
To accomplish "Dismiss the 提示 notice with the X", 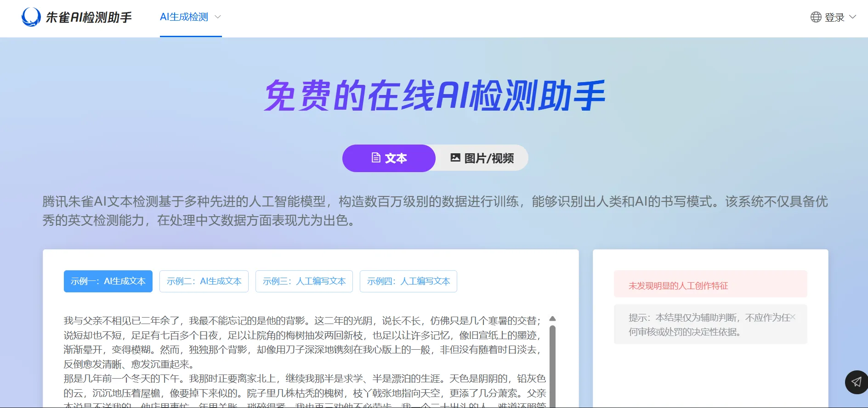I will pos(793,317).
